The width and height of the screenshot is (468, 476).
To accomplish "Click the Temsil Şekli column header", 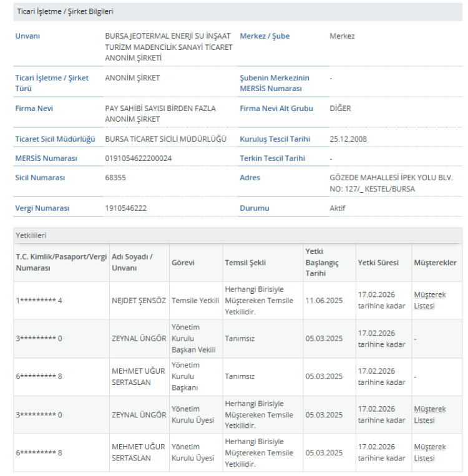I will pyautogui.click(x=245, y=263).
